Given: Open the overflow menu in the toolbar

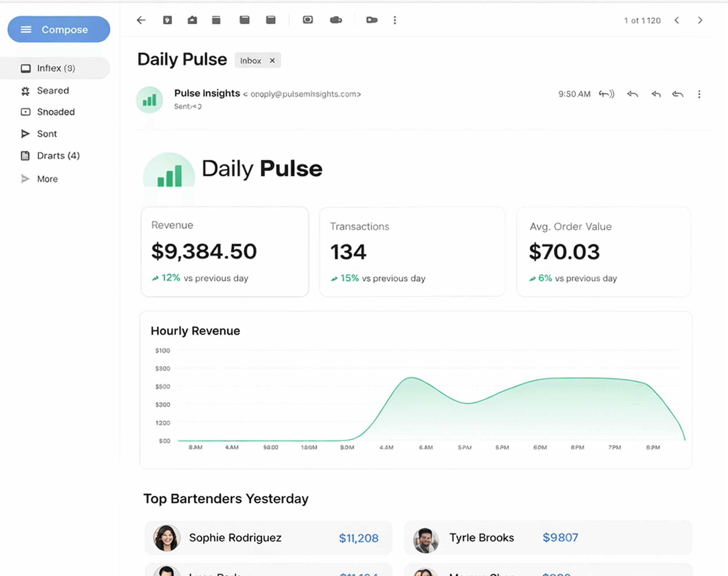Looking at the screenshot, I should (x=395, y=20).
